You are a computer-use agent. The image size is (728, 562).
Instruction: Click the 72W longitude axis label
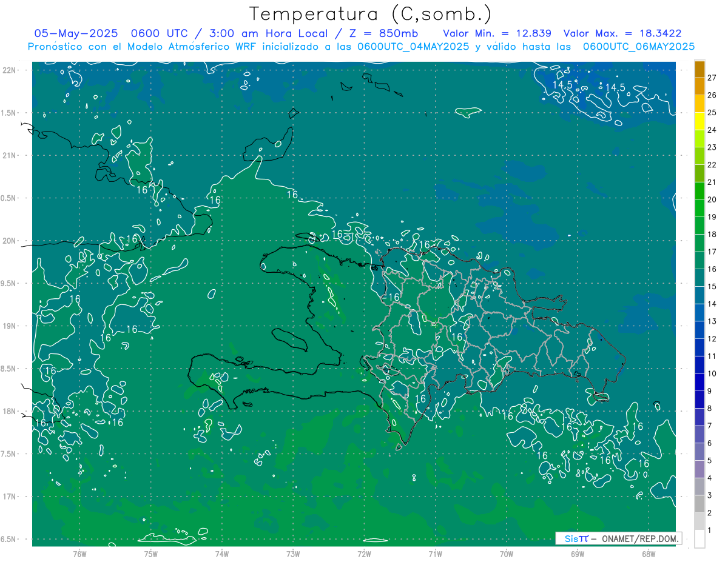point(364,554)
